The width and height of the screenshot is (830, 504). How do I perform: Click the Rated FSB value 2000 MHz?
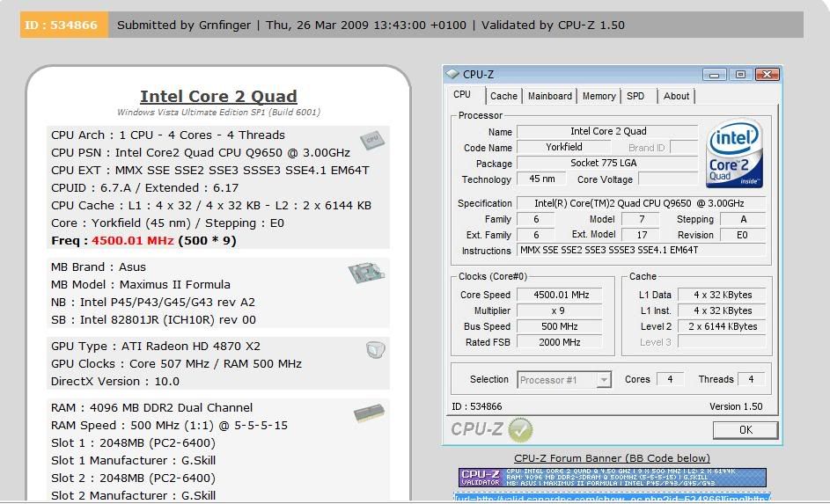(x=560, y=342)
